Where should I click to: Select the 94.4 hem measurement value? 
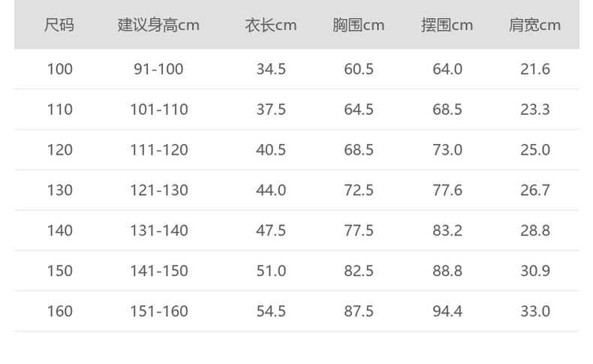(x=447, y=311)
